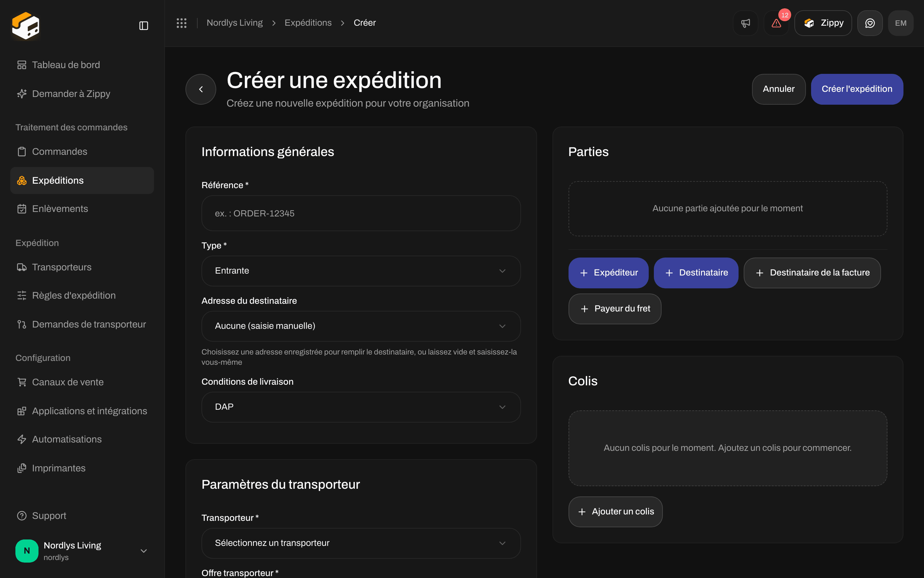The width and height of the screenshot is (924, 578).
Task: Collapse the sidebar with the panel icon
Action: pyautogui.click(x=143, y=26)
